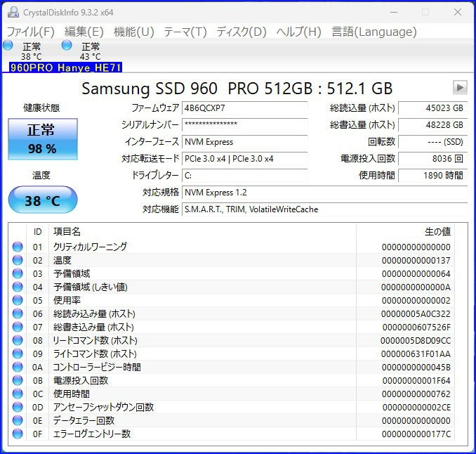Open the 言語(Language) menu
This screenshot has height=454, width=476.
(374, 32)
